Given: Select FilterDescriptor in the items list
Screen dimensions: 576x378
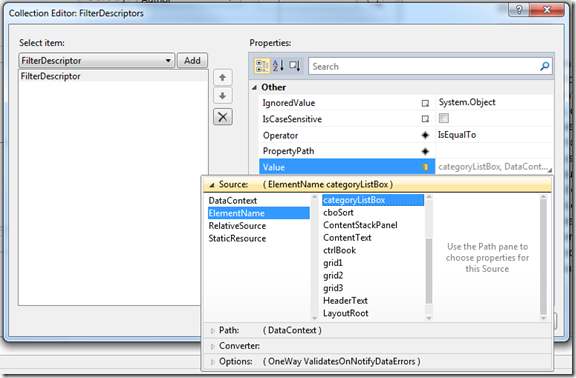Looking at the screenshot, I should tap(113, 76).
